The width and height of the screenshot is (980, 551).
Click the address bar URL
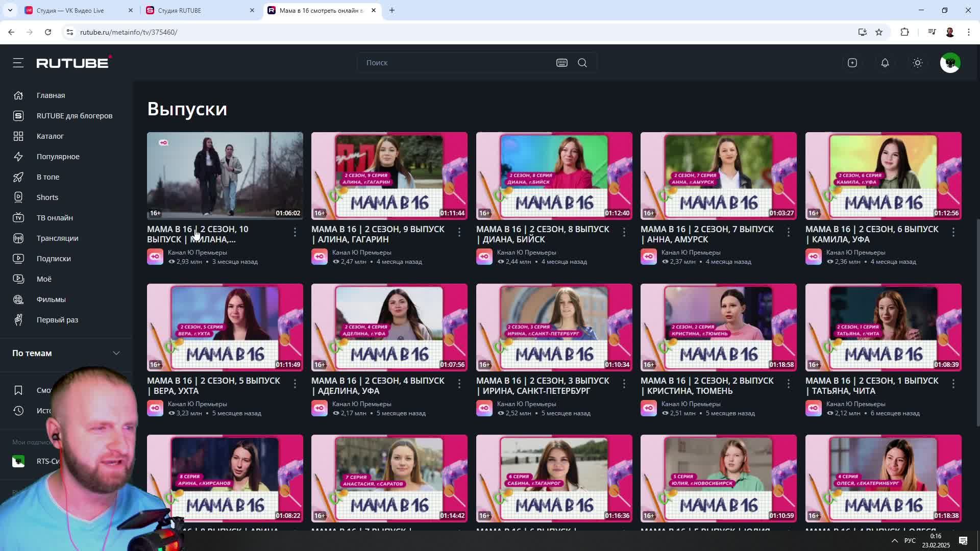point(129,32)
